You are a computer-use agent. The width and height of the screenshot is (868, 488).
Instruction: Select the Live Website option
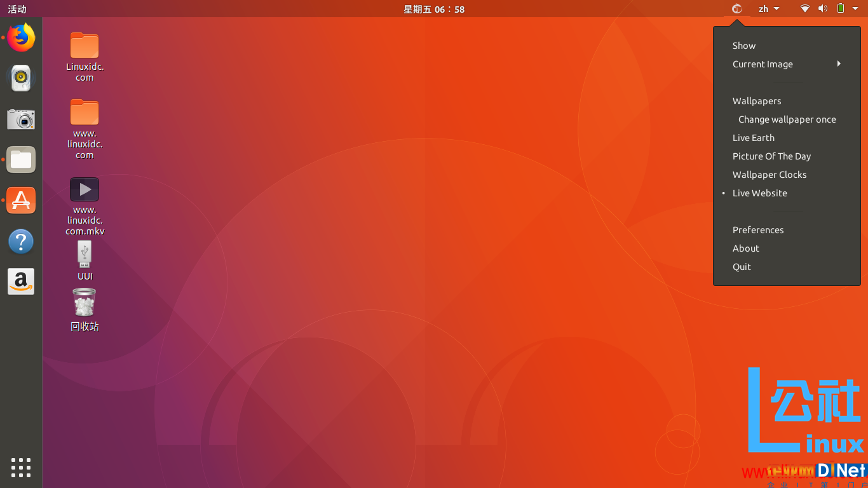pyautogui.click(x=787, y=193)
